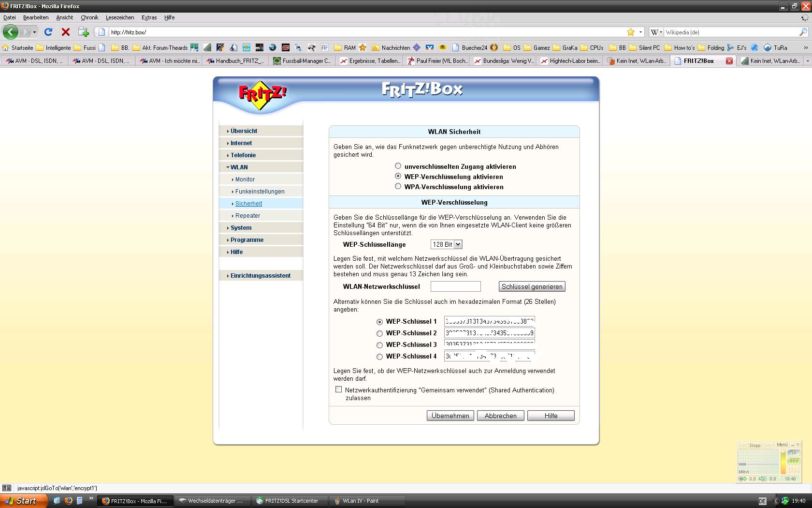Open the back/forward history dropdown arrow
The image size is (812, 508).
pyautogui.click(x=34, y=32)
